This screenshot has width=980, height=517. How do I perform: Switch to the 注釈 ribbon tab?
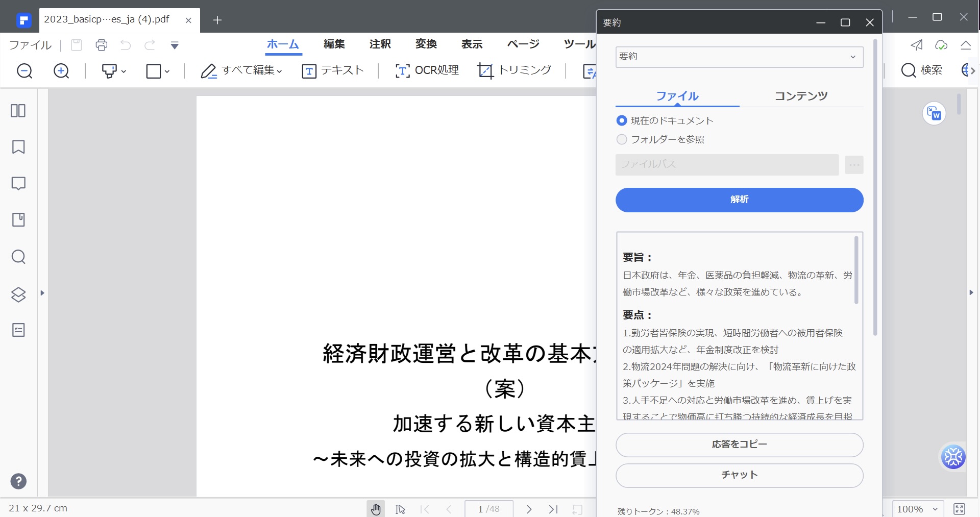(x=380, y=44)
